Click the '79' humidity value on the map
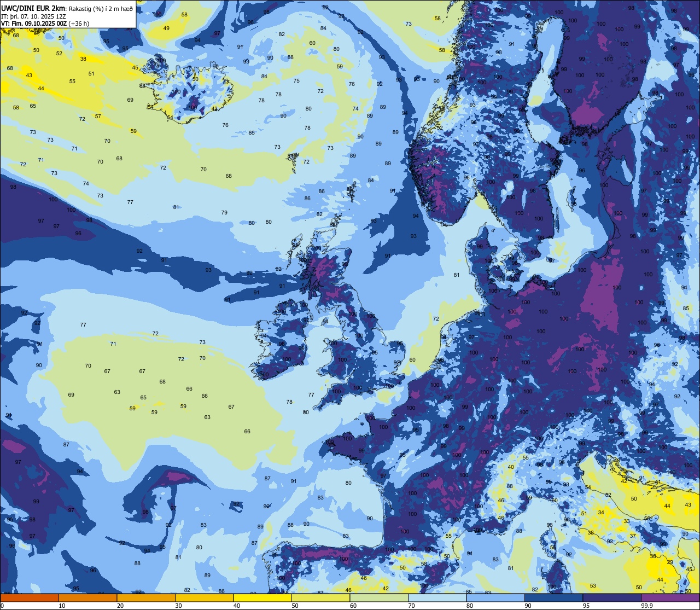Viewport: 700px width, 610px height. pyautogui.click(x=224, y=212)
